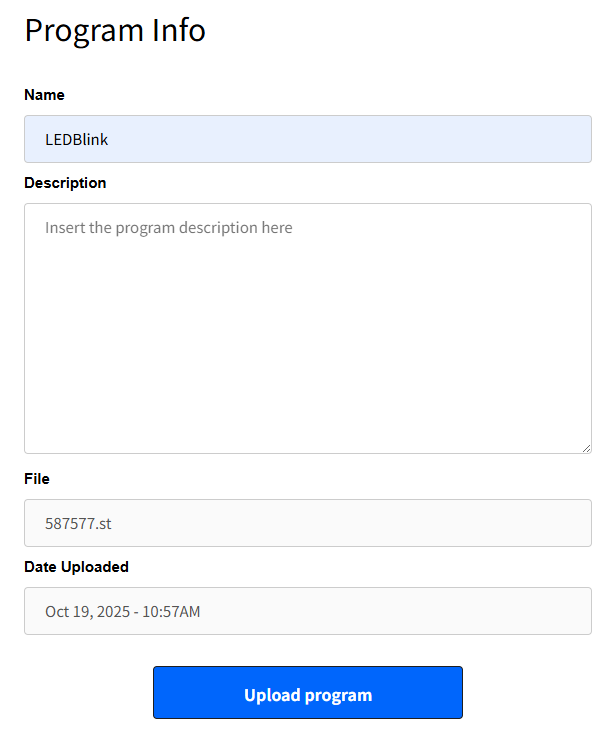The width and height of the screenshot is (608, 729).
Task: Select the File field showing 587577.st
Action: tap(307, 523)
